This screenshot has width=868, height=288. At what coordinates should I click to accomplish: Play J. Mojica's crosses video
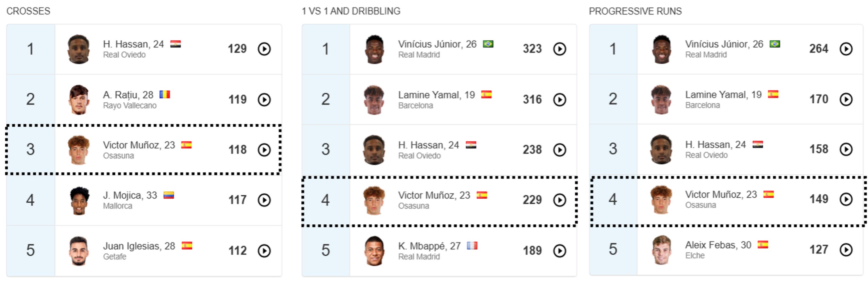[x=264, y=200]
